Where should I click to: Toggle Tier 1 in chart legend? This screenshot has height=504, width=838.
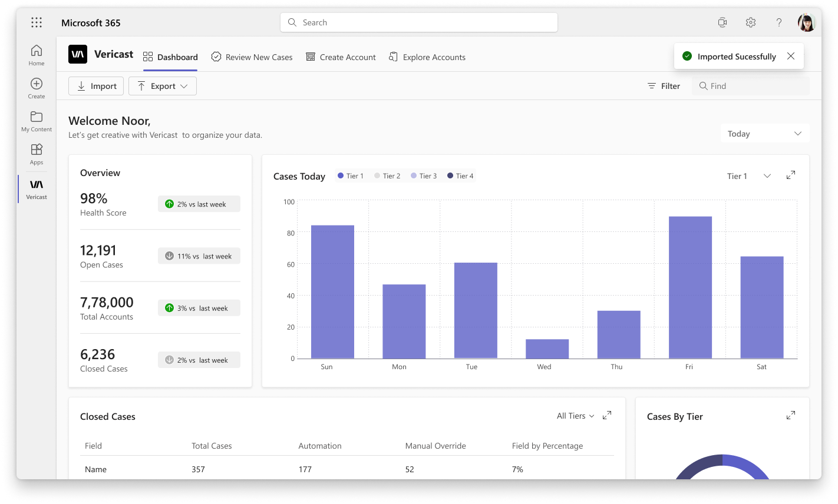tap(351, 175)
